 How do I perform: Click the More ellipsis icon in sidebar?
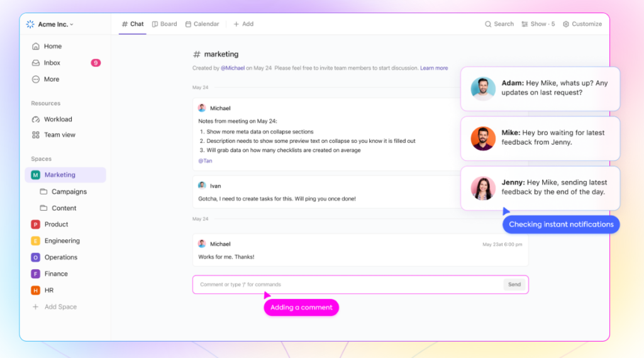pos(36,79)
